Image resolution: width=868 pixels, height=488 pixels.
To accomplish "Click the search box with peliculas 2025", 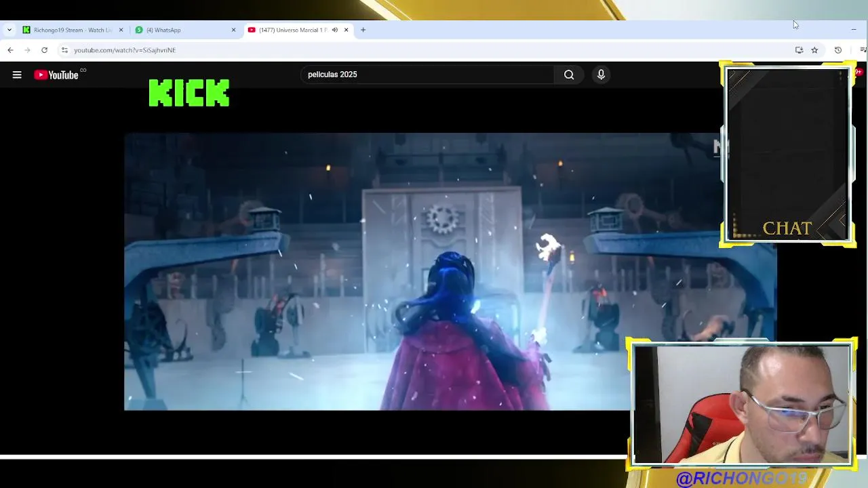I will coord(427,75).
